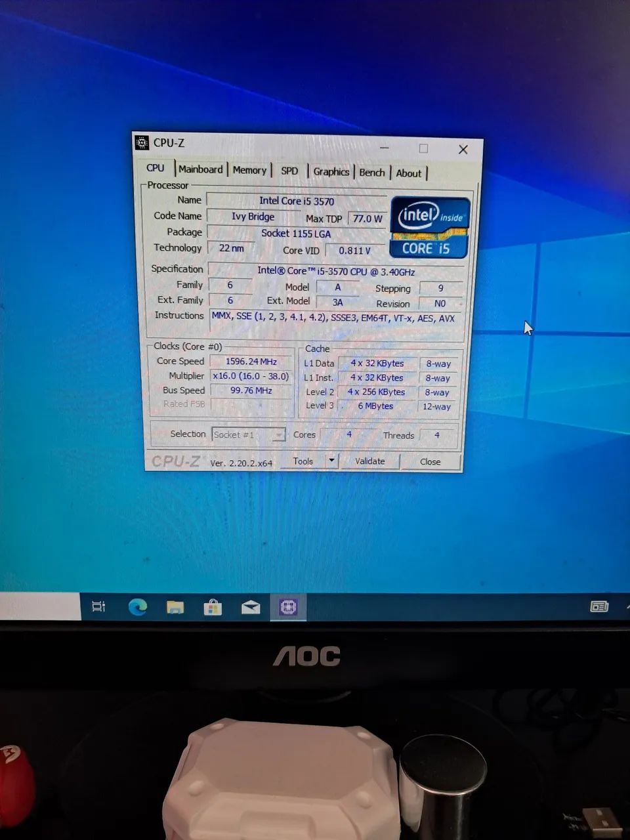
Task: Click the CPU-Z title bar app icon
Action: coord(142,142)
